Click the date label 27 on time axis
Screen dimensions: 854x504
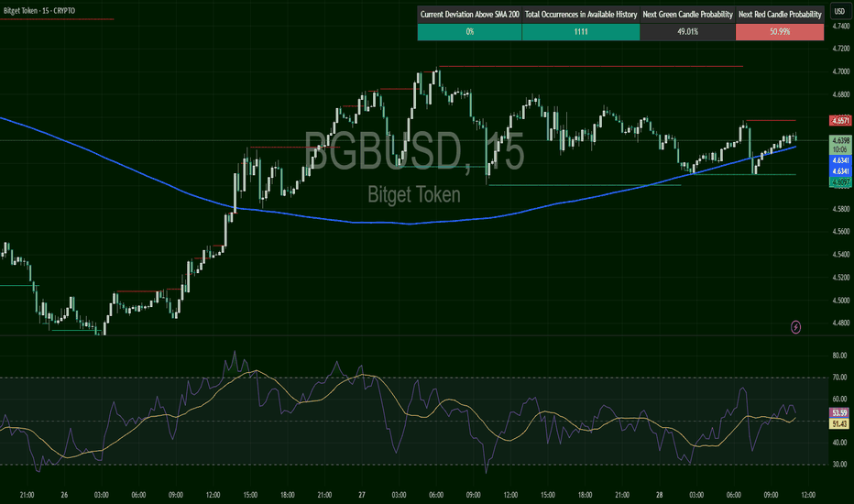[362, 496]
